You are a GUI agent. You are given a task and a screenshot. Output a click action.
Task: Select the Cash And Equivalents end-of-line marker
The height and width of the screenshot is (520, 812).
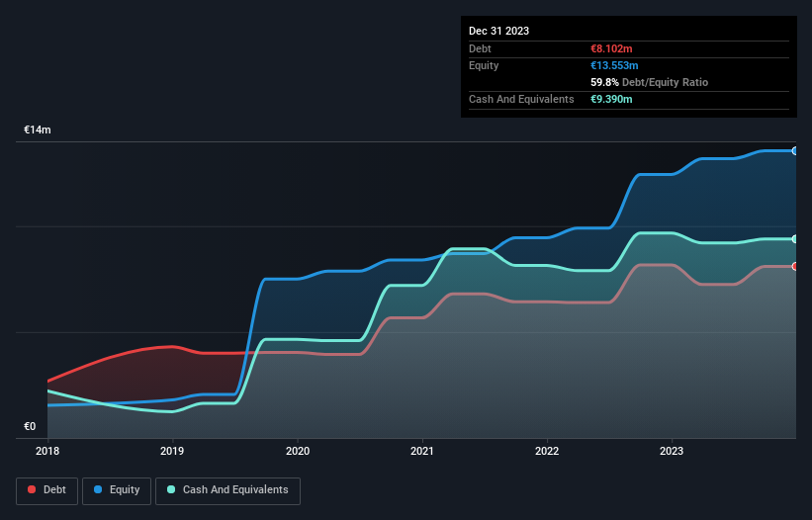click(x=795, y=239)
